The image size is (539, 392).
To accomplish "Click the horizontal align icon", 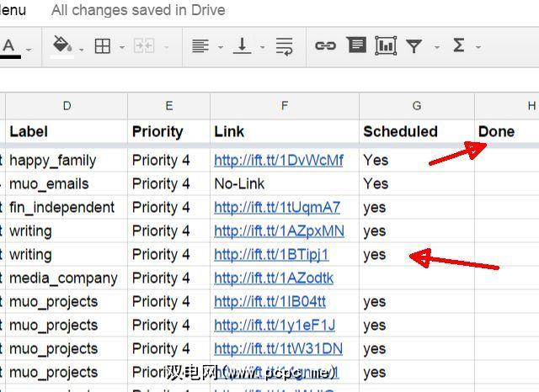I will (x=200, y=46).
